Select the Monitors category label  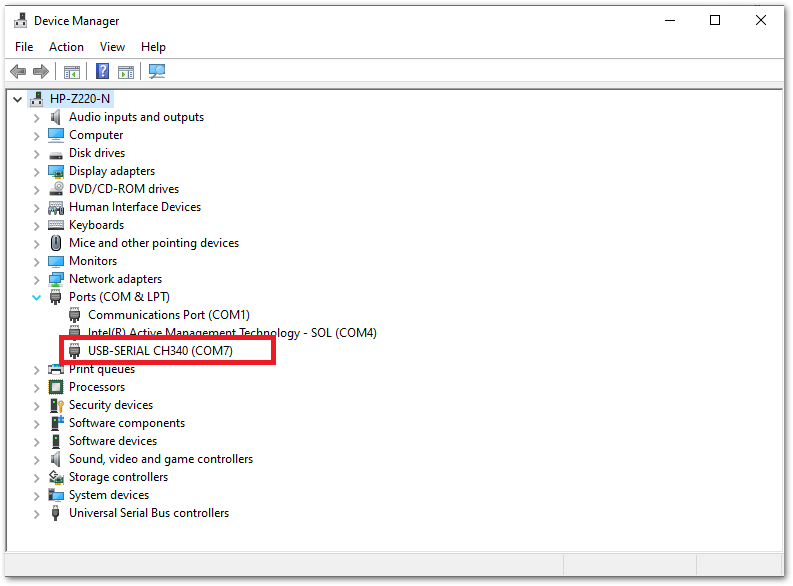coord(93,261)
